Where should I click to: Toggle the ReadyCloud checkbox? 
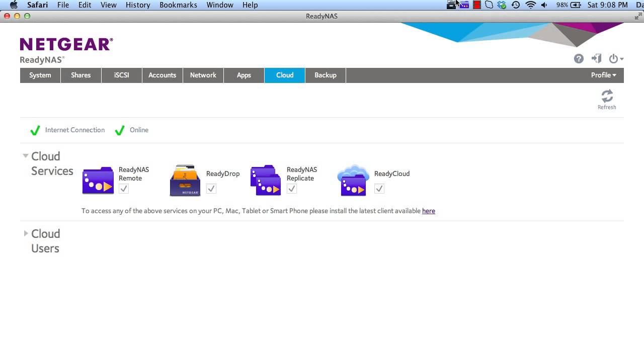pos(379,189)
